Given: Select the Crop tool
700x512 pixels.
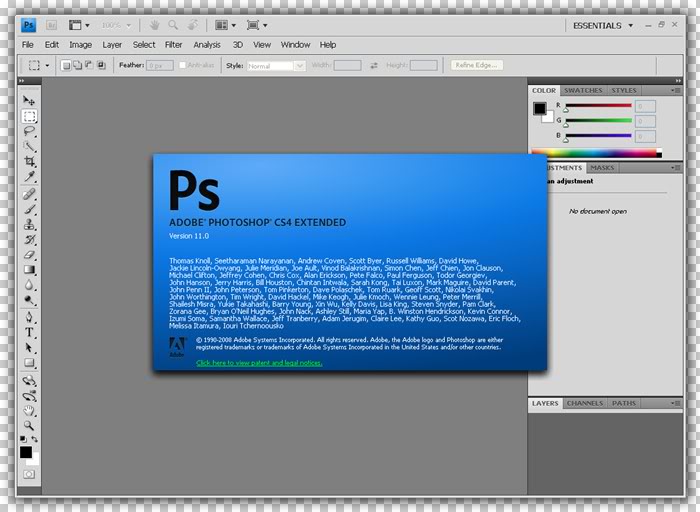Looking at the screenshot, I should [x=29, y=161].
